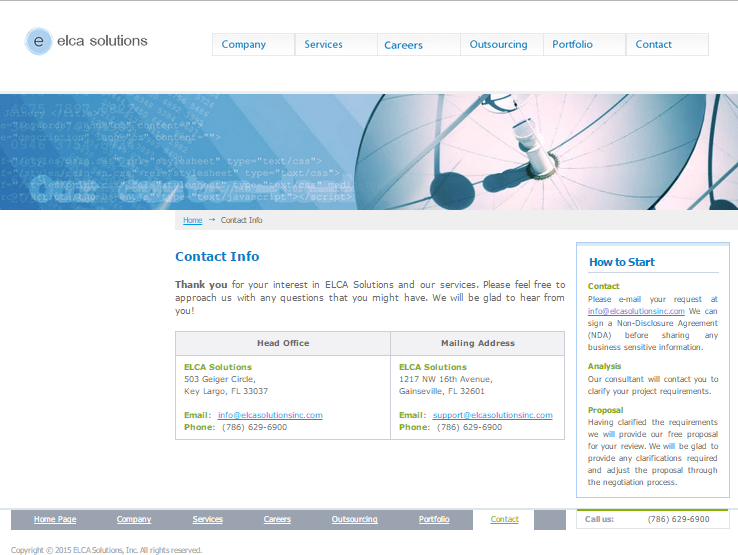Click the info email in How to Start

tap(636, 311)
